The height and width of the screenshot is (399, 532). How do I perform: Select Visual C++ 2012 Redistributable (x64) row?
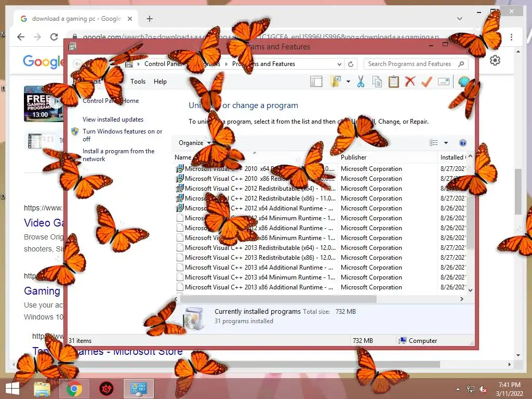[x=321, y=188]
